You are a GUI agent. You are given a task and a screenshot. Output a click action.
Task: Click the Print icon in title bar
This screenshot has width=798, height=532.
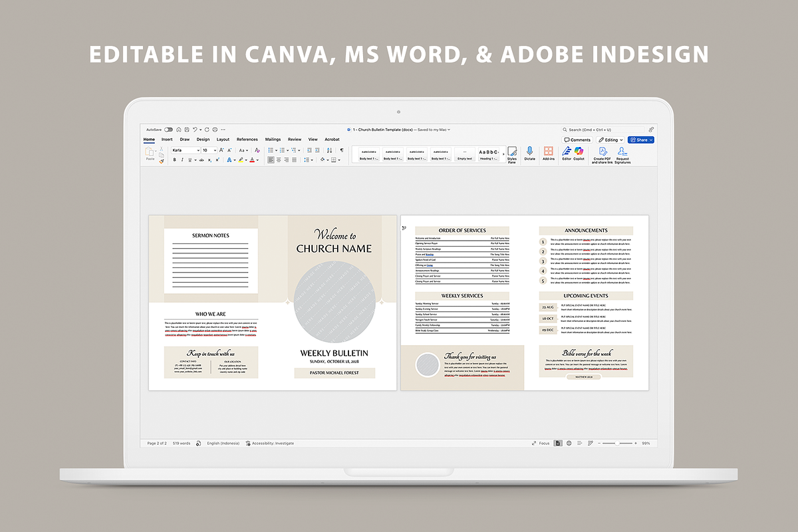tap(215, 130)
